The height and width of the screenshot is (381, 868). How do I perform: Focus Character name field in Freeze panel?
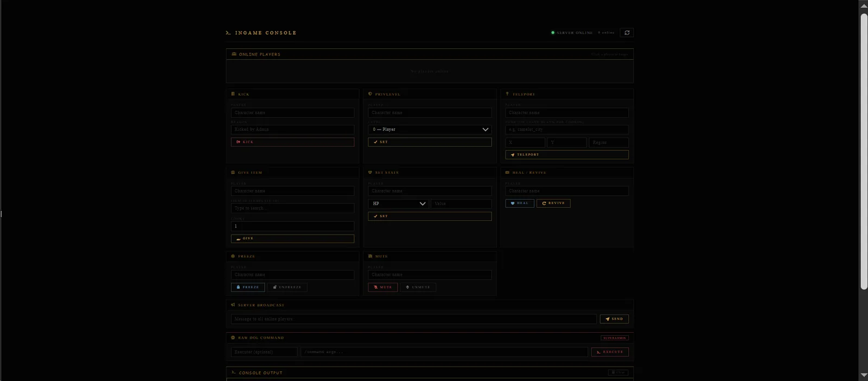point(292,275)
